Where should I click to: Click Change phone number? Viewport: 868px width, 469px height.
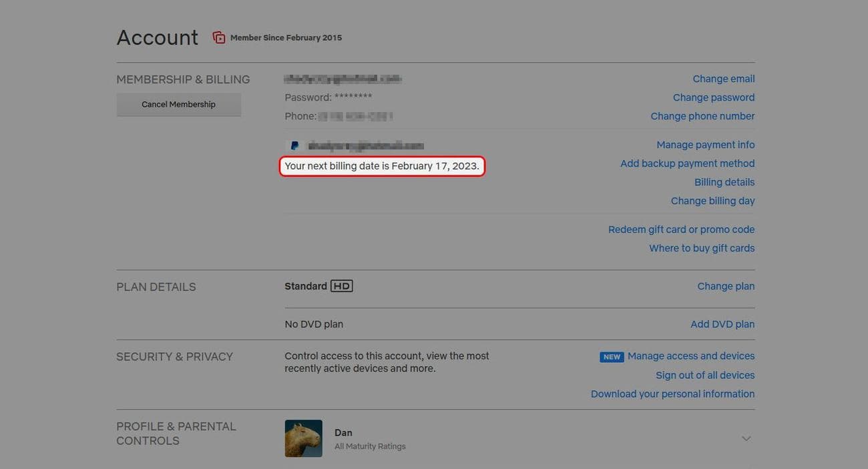[702, 116]
